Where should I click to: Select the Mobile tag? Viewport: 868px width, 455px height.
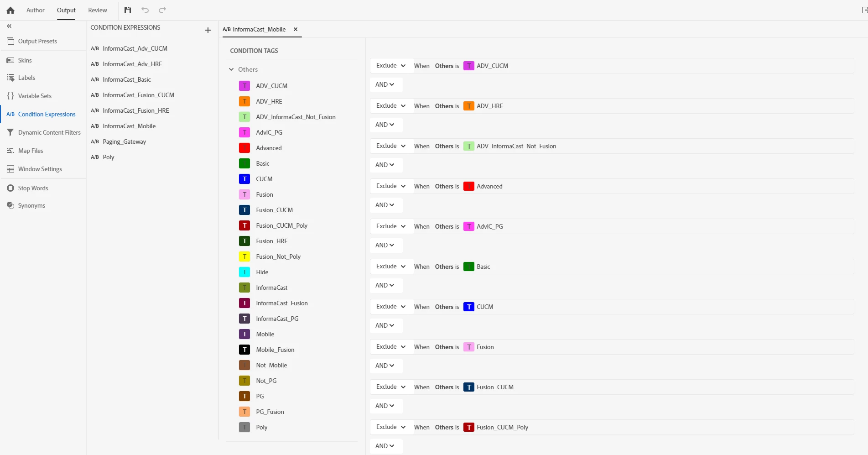click(x=265, y=334)
